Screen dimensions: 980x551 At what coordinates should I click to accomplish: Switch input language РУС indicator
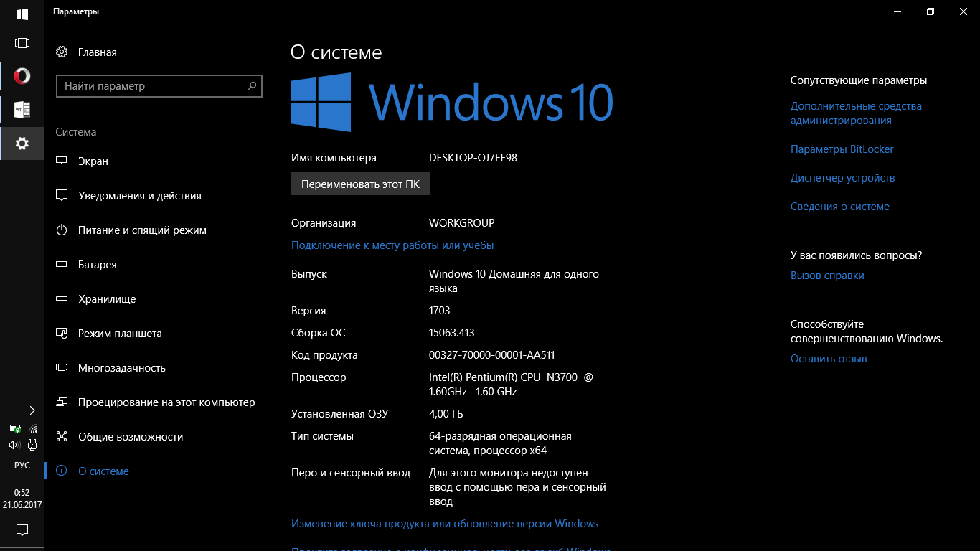tap(22, 465)
